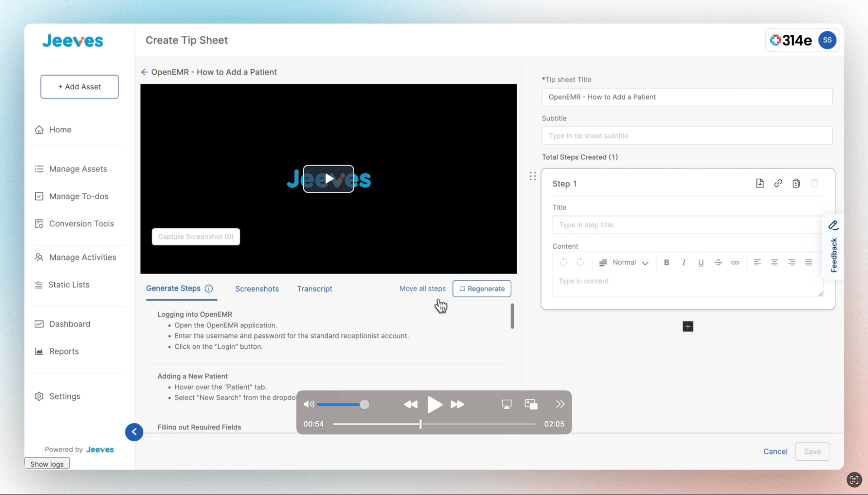Click the Tip sheet Title field
This screenshot has width=868, height=495.
point(687,97)
